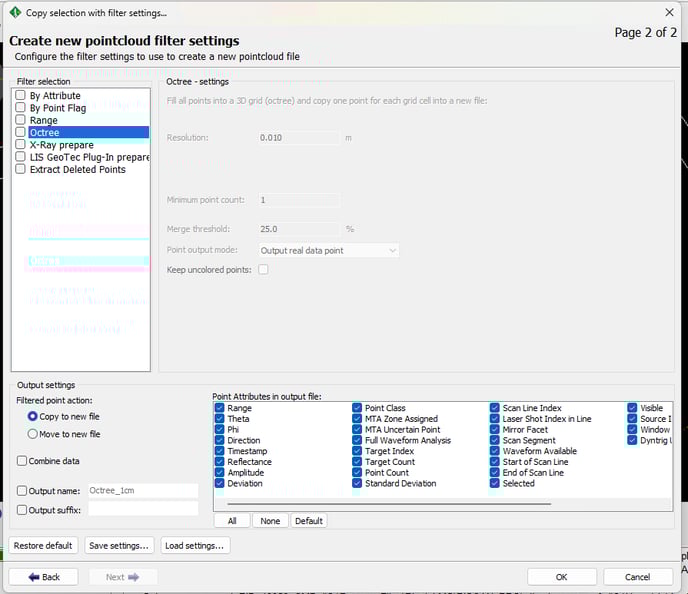The height and width of the screenshot is (594, 688).
Task: Close the filter settings dialog
Action: coord(669,13)
